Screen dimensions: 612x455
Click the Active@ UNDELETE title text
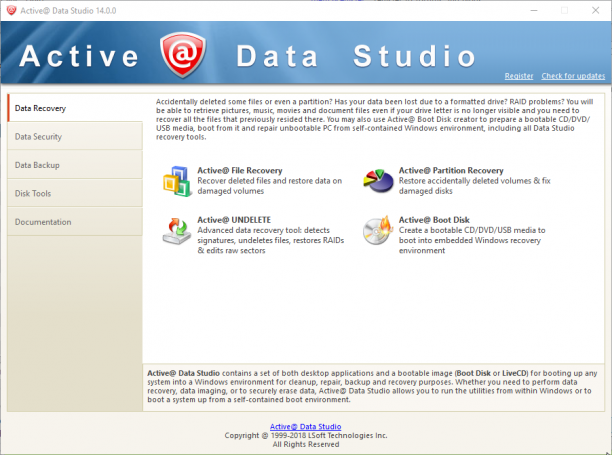click(x=234, y=220)
